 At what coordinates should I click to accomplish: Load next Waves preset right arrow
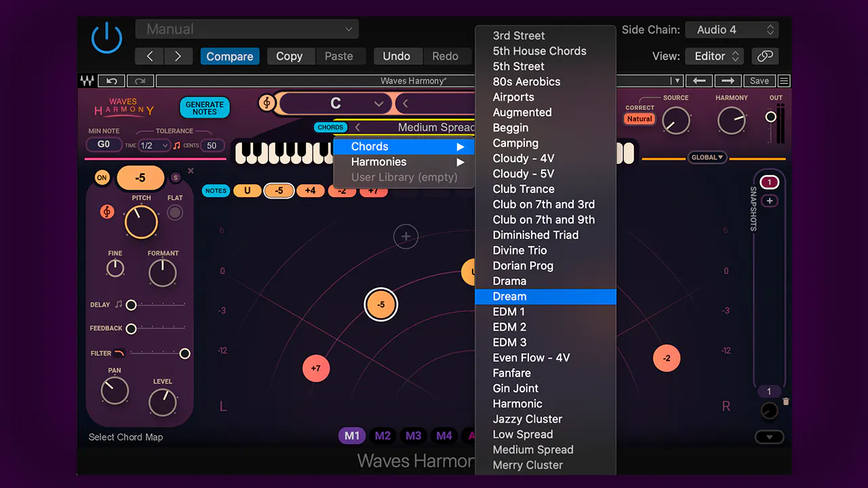tap(728, 81)
